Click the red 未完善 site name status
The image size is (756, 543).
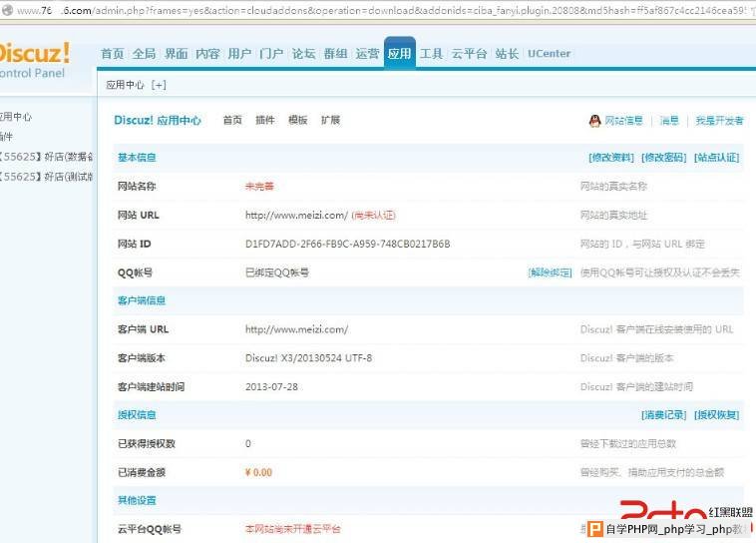pyautogui.click(x=259, y=187)
